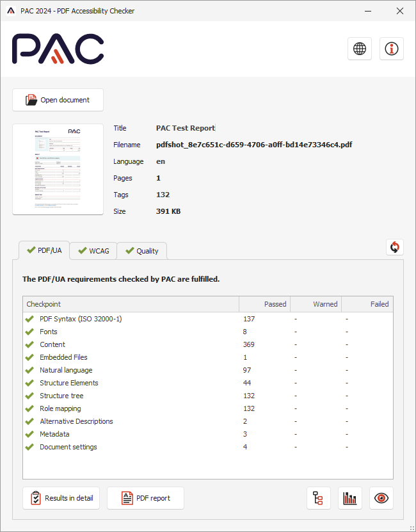The height and width of the screenshot is (532, 416).
Task: Select the Natural language checkpoint row
Action: coord(208,370)
